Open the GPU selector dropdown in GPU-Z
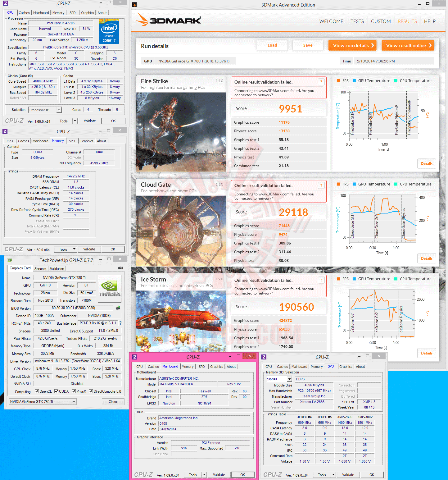Viewport: 448px width, 480px height. click(43, 402)
